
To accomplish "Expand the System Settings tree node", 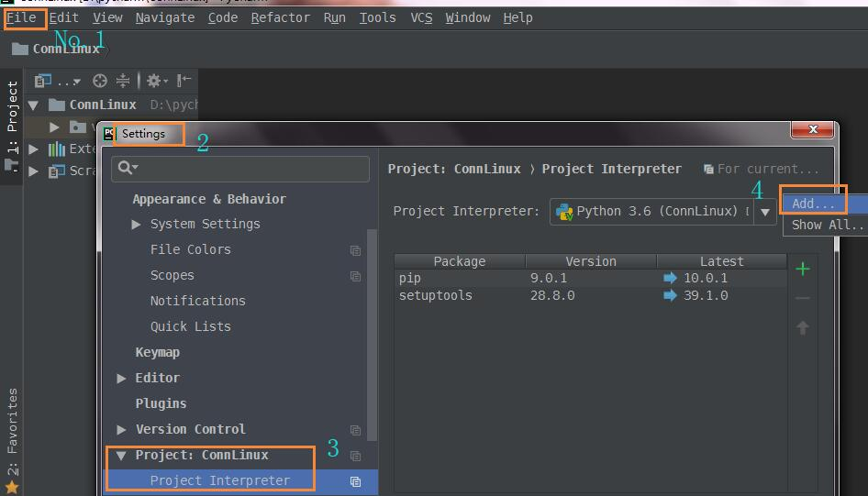I will (137, 225).
